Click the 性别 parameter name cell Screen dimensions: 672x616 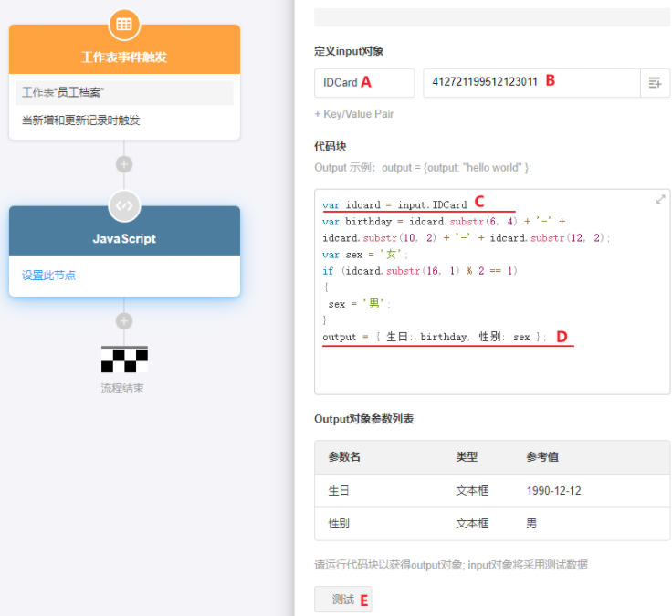[339, 524]
